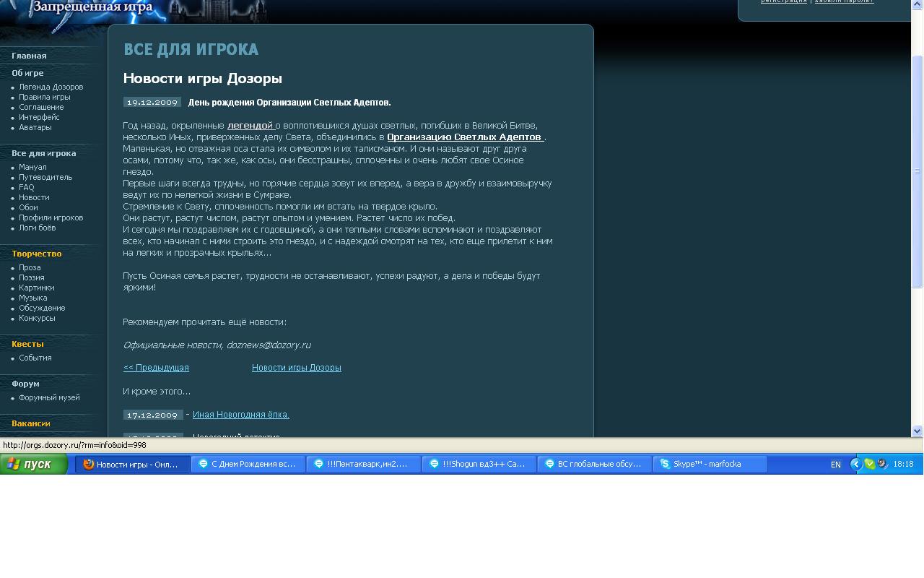
Task: Select Соглашение in the left menu
Action: tap(41, 107)
